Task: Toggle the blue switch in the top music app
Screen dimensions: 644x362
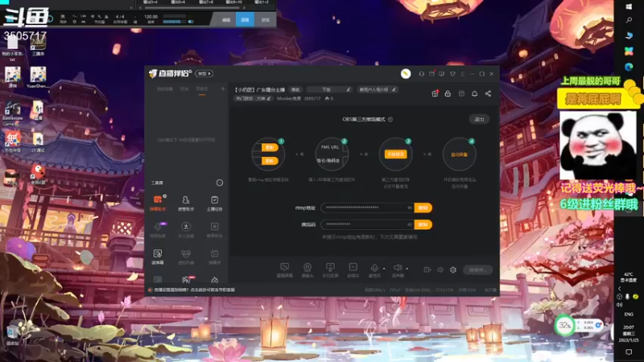Action: (191, 22)
